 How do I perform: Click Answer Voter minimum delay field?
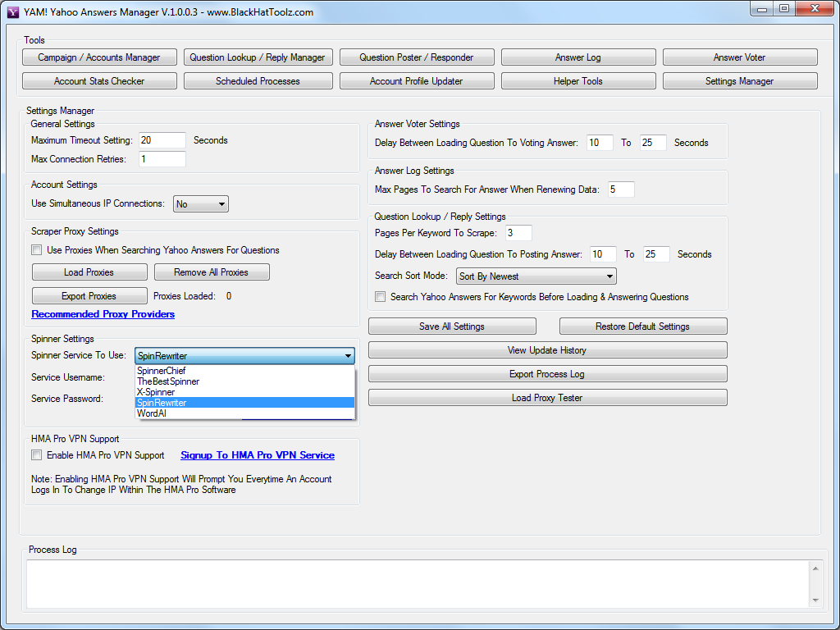coord(600,143)
